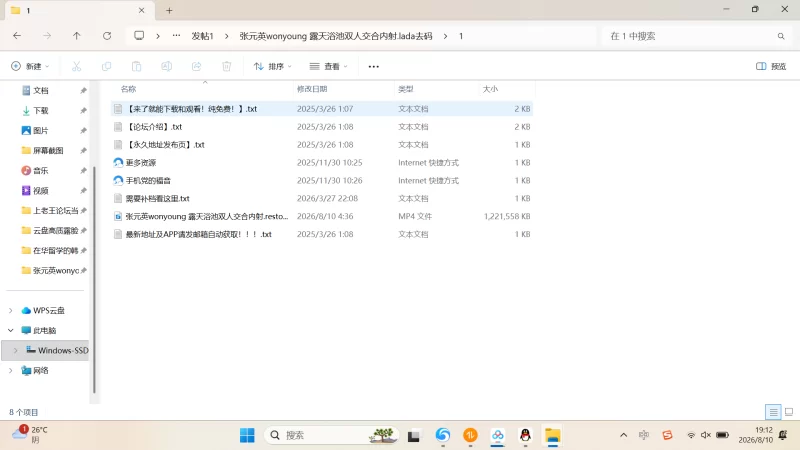The image size is (800, 450).
Task: Open the blue swirl browser taskbar icon
Action: (443, 435)
